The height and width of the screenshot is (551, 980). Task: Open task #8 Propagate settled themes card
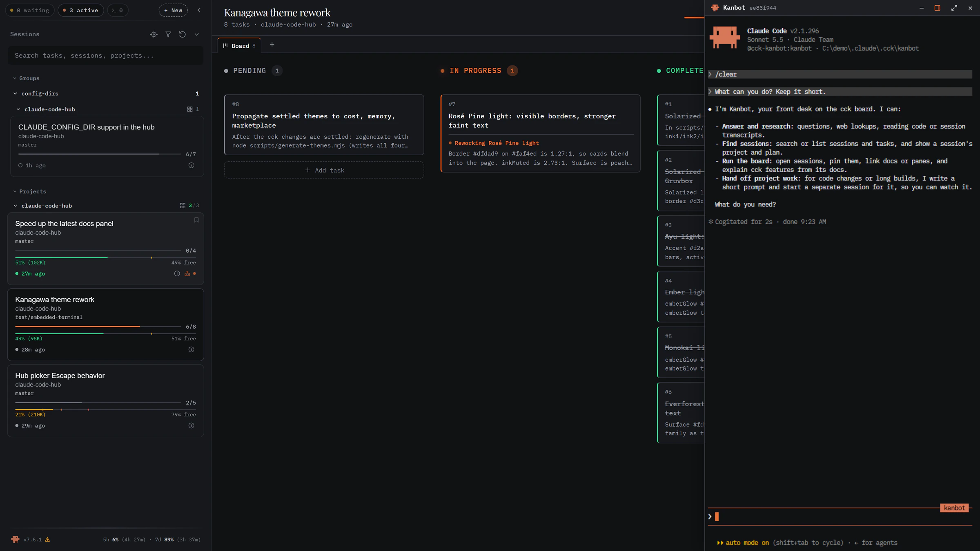[x=324, y=125]
